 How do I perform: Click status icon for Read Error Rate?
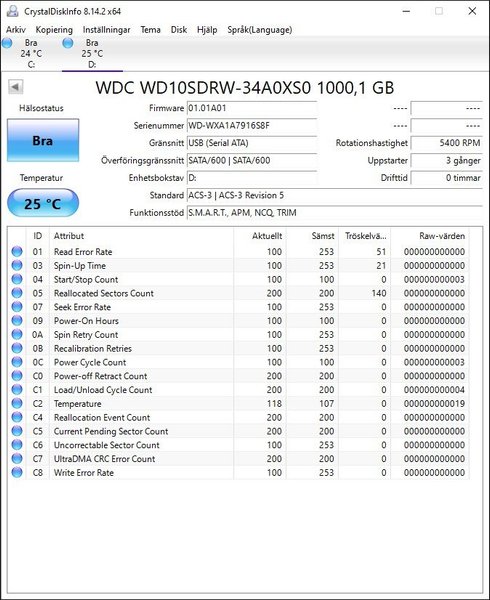17,251
